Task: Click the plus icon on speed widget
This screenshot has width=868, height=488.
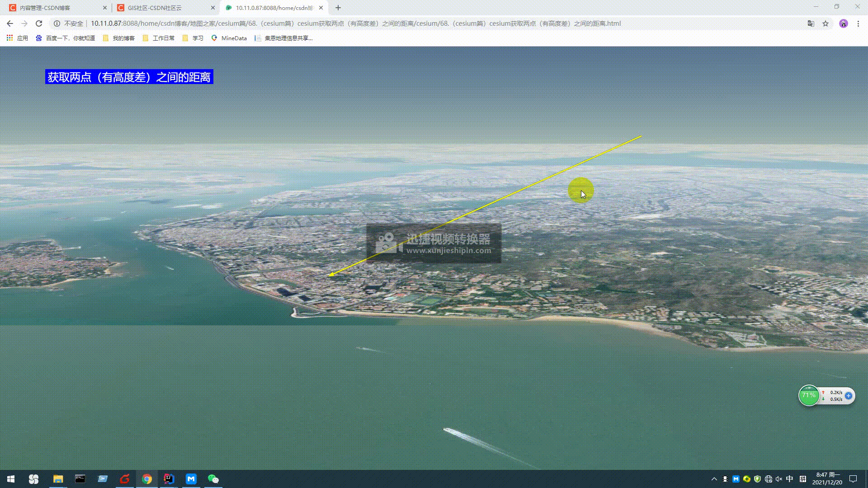Action: pyautogui.click(x=849, y=396)
